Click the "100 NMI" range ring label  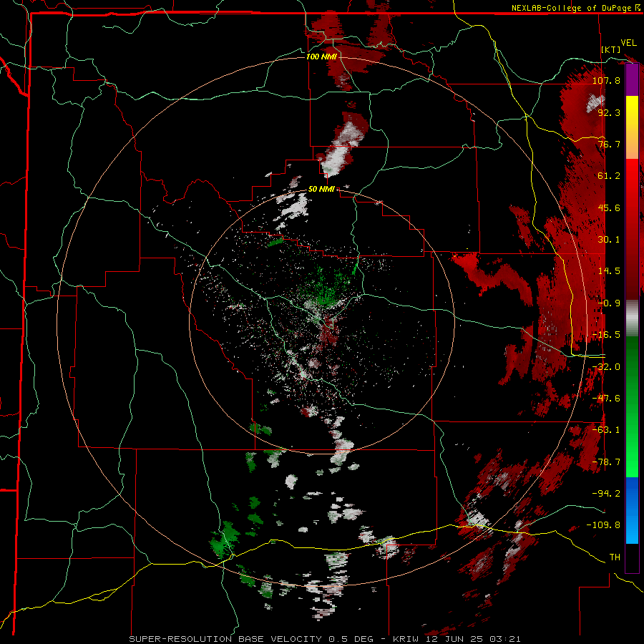point(321,57)
